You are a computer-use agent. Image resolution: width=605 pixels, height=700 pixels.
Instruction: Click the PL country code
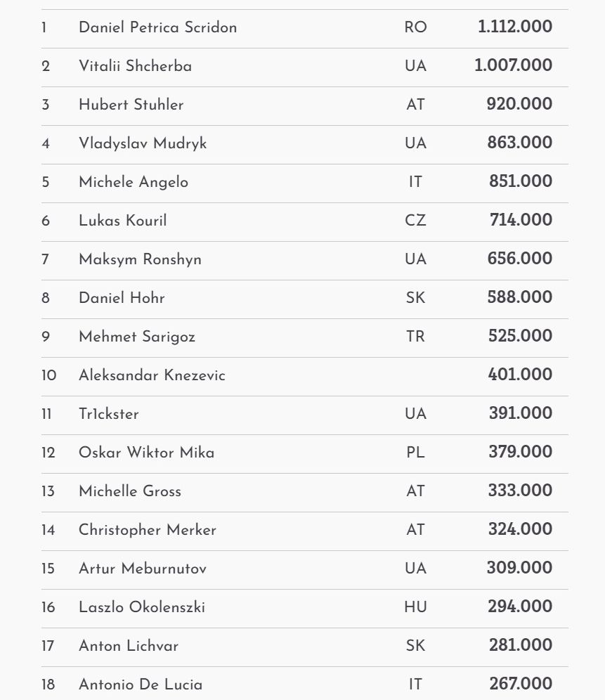point(415,453)
